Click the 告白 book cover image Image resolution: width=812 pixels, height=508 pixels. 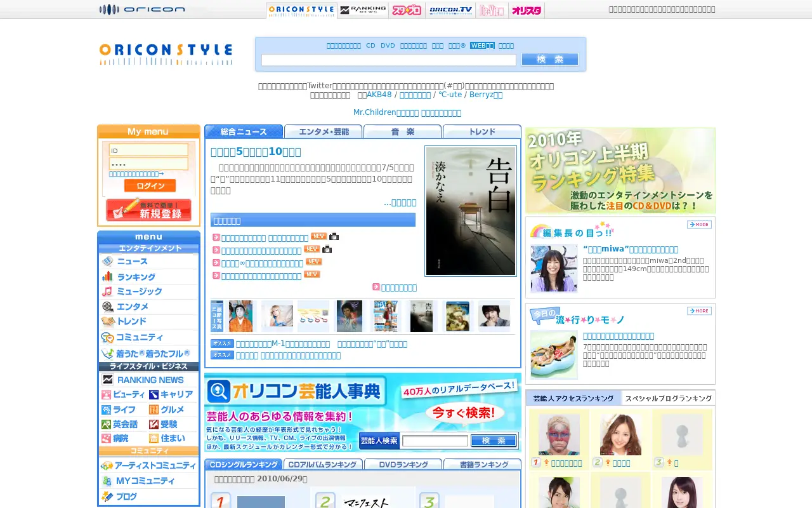tap(471, 211)
